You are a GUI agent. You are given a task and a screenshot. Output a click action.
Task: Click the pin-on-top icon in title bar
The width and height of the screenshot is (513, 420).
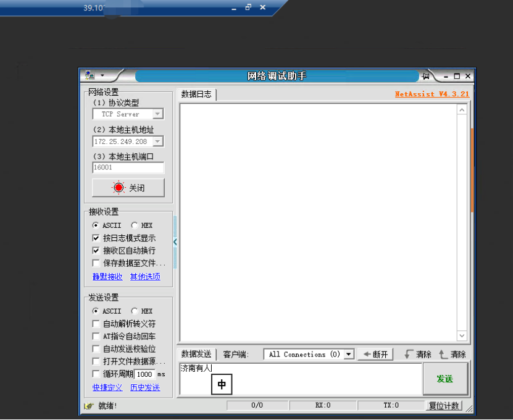click(x=426, y=76)
